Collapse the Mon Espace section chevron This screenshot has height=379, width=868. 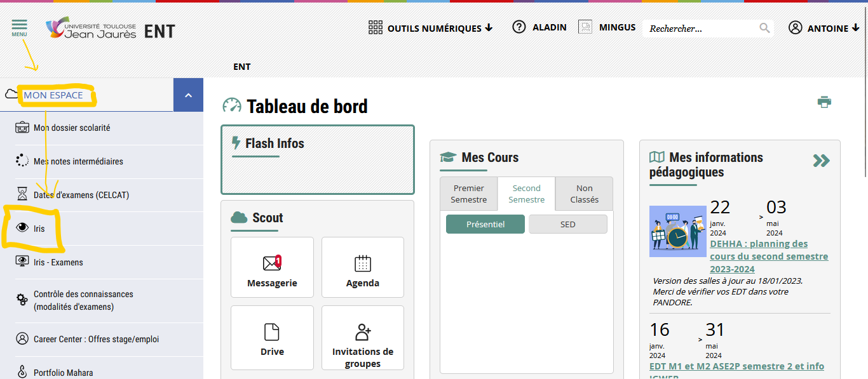tap(188, 95)
